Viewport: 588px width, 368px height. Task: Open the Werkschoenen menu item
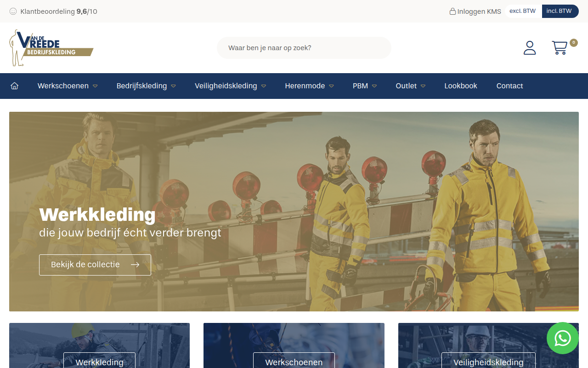(63, 86)
